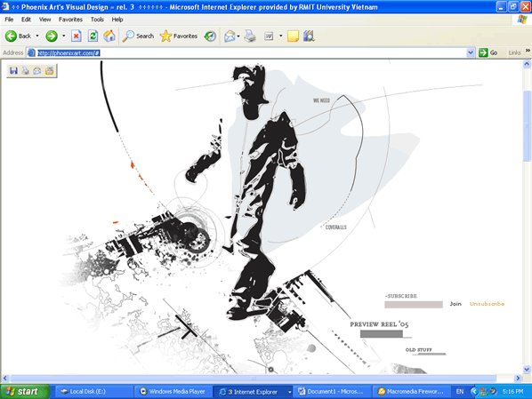Viewport: 532px width, 399px height.
Task: Open the View menu
Action: [44, 20]
